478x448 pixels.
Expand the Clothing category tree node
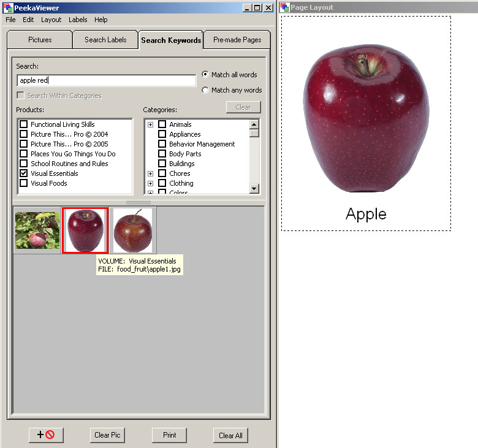click(150, 183)
